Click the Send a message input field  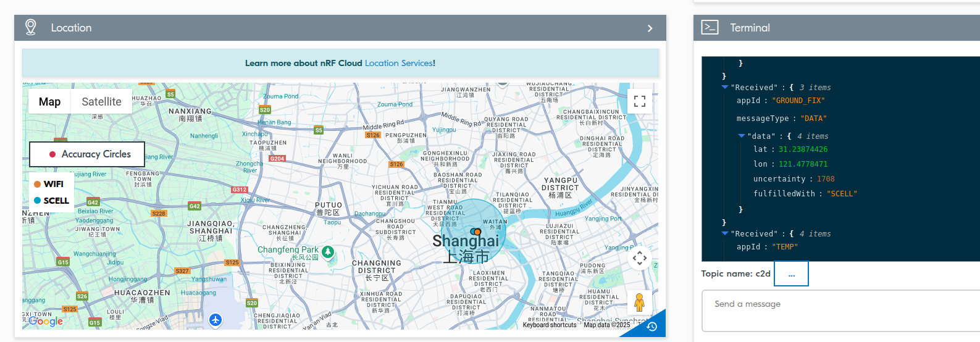[x=840, y=311]
